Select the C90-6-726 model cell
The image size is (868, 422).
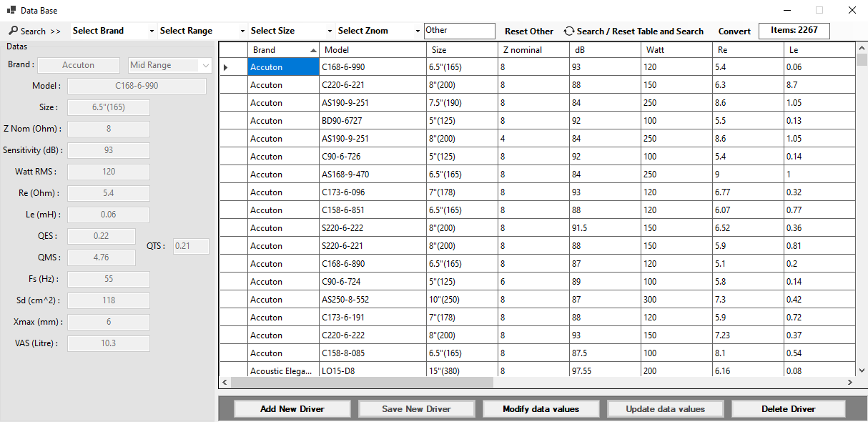(373, 157)
